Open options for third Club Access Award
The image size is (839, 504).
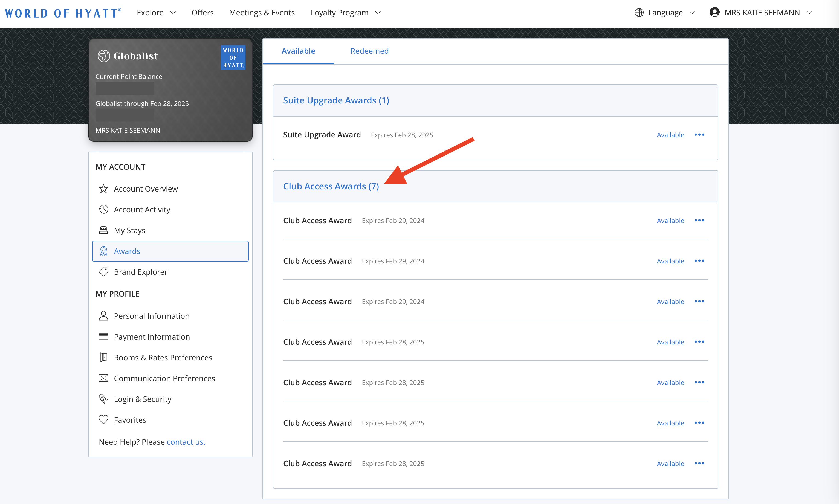[x=699, y=301]
